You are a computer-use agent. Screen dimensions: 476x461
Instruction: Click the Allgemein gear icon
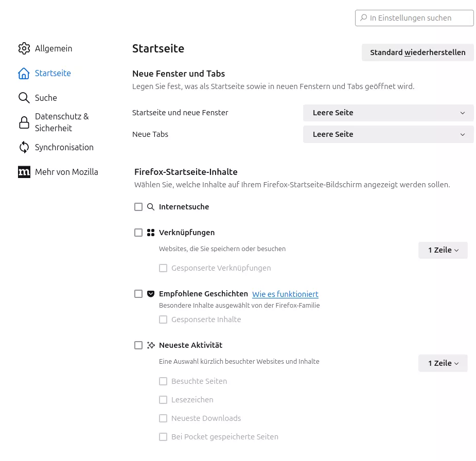click(24, 48)
